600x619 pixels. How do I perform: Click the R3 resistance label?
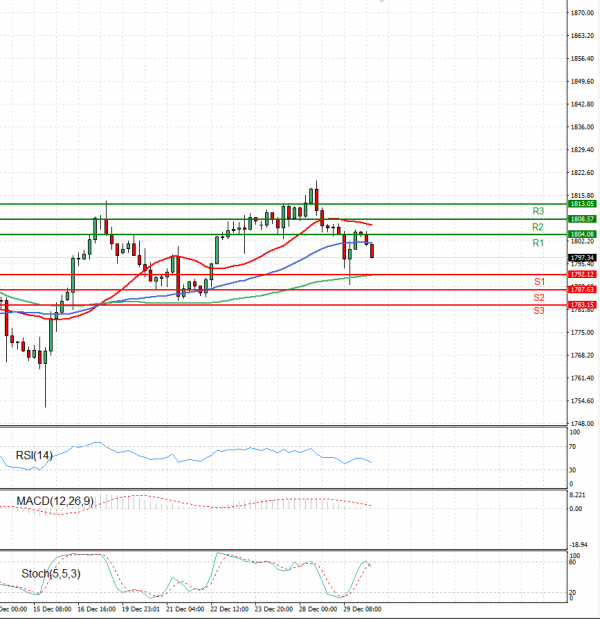[538, 211]
